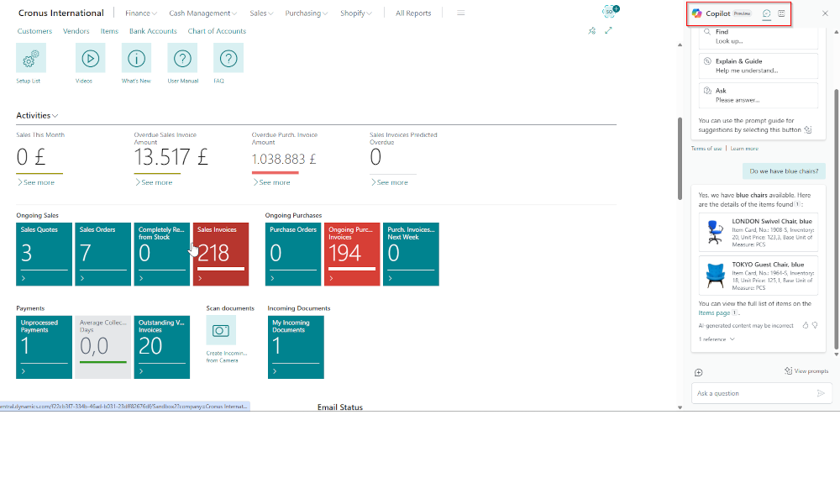This screenshot has width=840, height=504.
Task: Click the prompt guide sparkle icon
Action: tap(808, 129)
